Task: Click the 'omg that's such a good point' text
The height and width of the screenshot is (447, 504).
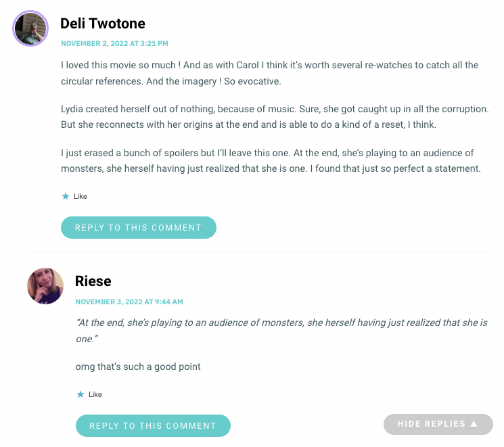Action: coord(138,367)
